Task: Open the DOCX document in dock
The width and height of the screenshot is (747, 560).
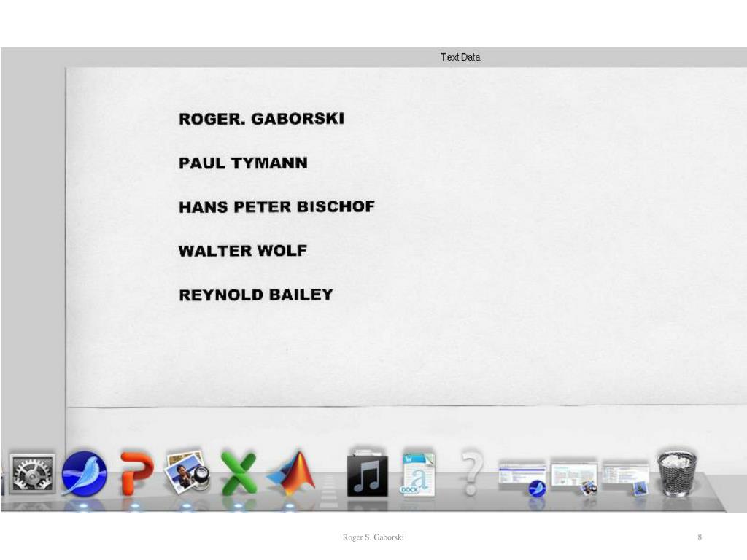Action: pyautogui.click(x=418, y=474)
